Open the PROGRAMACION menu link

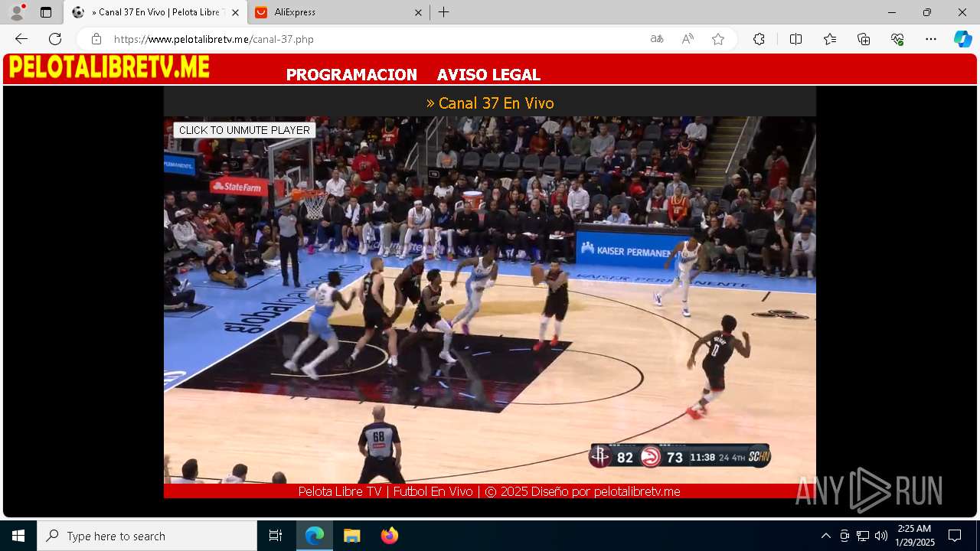click(x=351, y=75)
